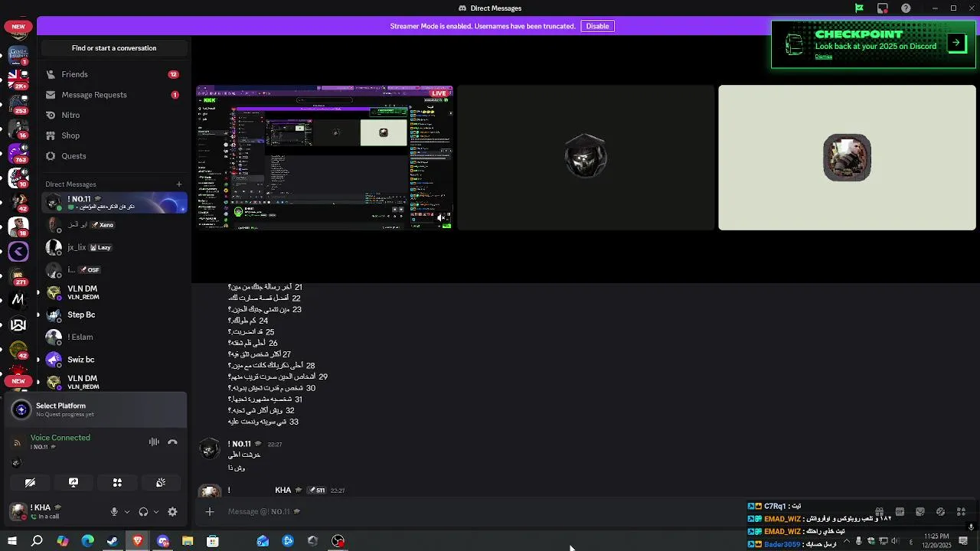Open Microsoft Edge from taskbar
Screen dimensions: 980x551
coord(87,541)
